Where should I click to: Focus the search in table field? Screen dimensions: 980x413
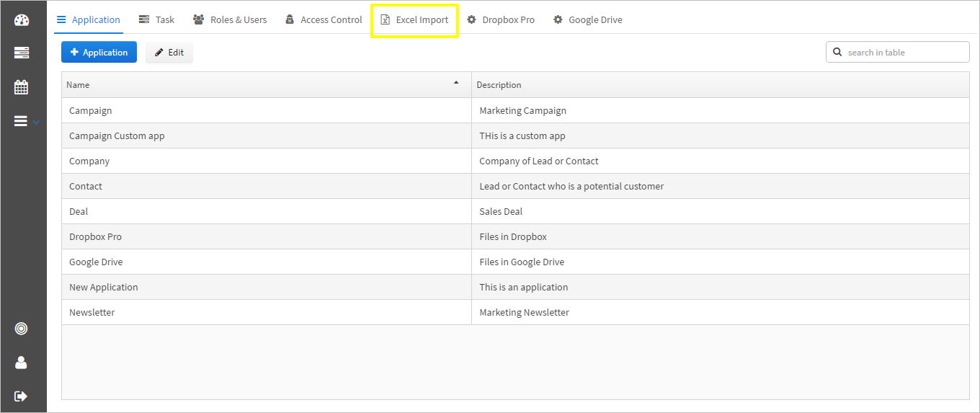click(904, 52)
